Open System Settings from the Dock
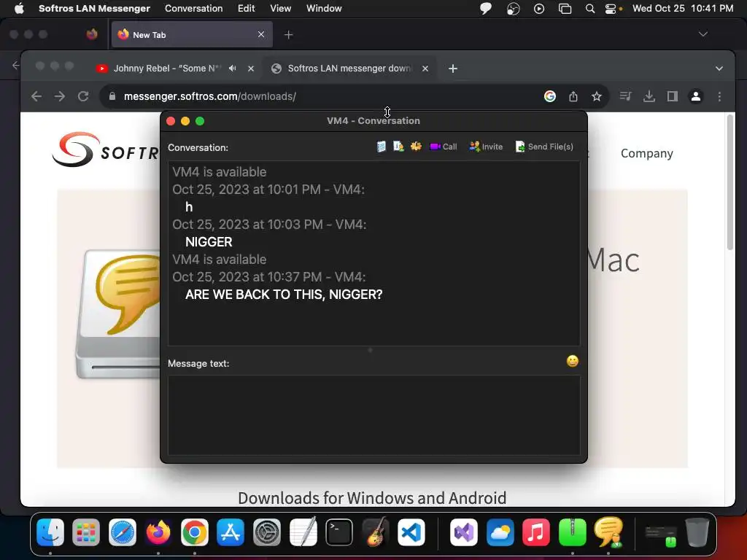Screen dimensions: 747x560 pos(267,532)
